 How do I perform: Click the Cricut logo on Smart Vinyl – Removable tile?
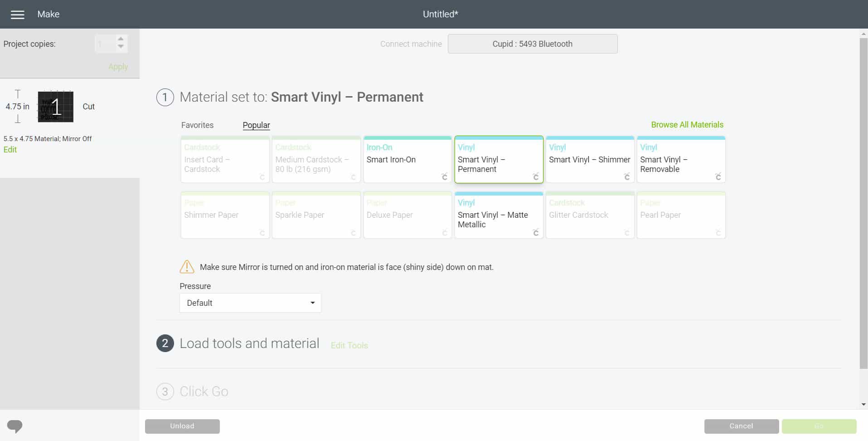coord(718,176)
